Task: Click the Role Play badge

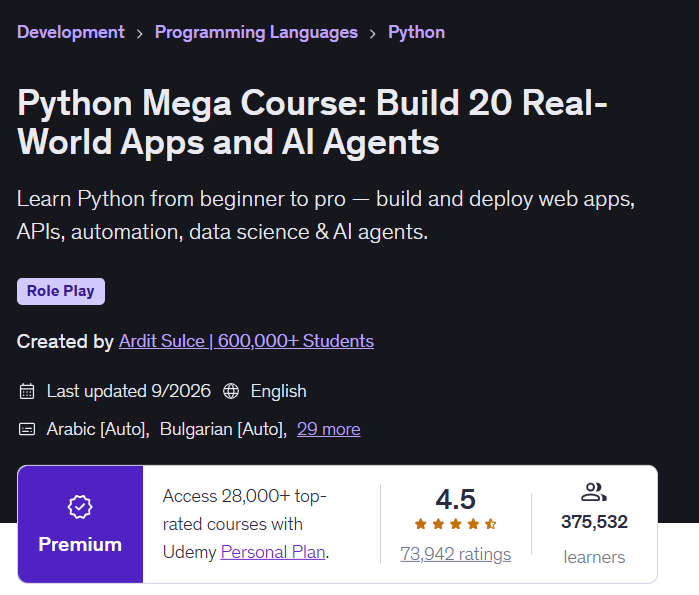Action: click(61, 291)
